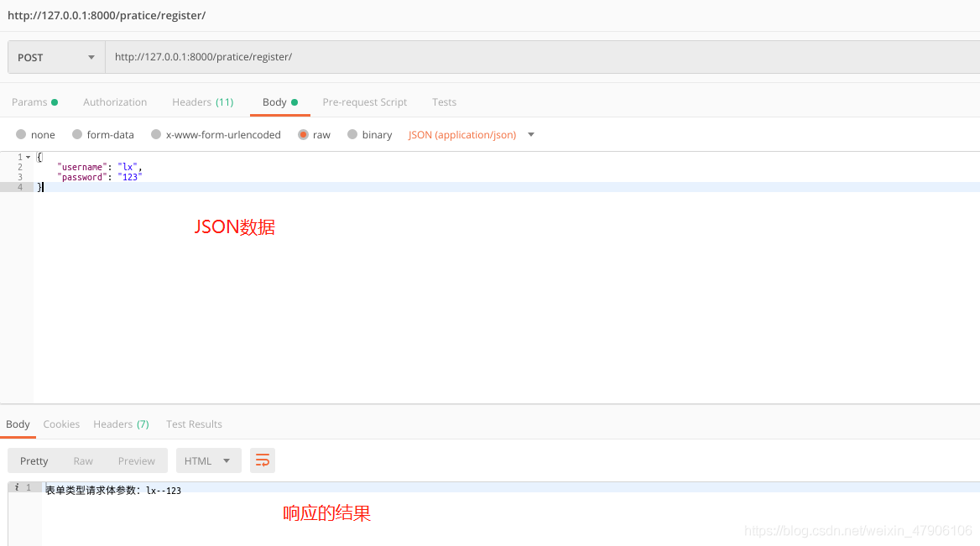Switch to the response Cookies tab
This screenshot has height=546, width=980.
point(61,424)
